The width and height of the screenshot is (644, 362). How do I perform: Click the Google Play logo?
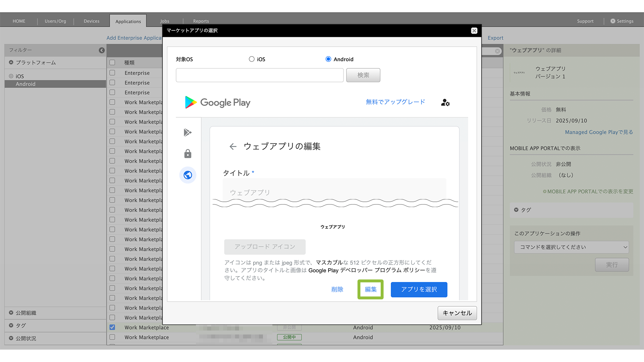pos(218,103)
